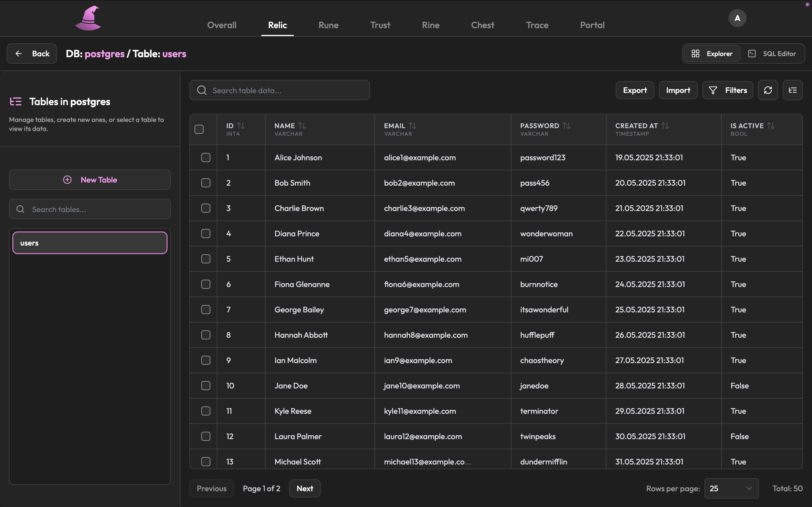
Task: Select the Alice Johnson row checkbox
Action: [206, 158]
